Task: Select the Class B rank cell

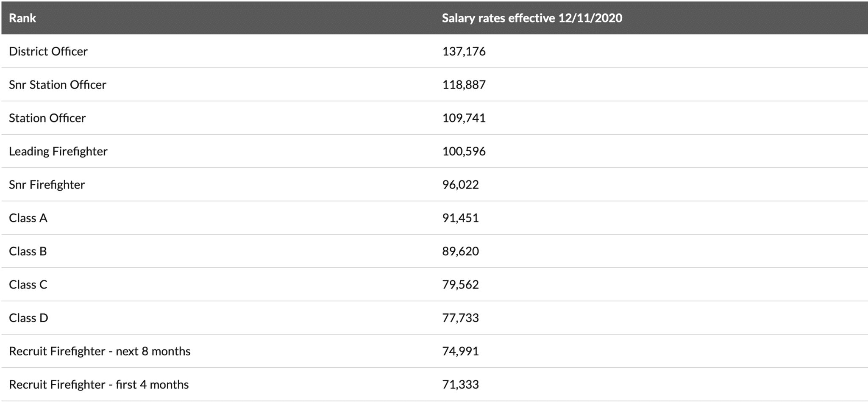Action: (28, 251)
